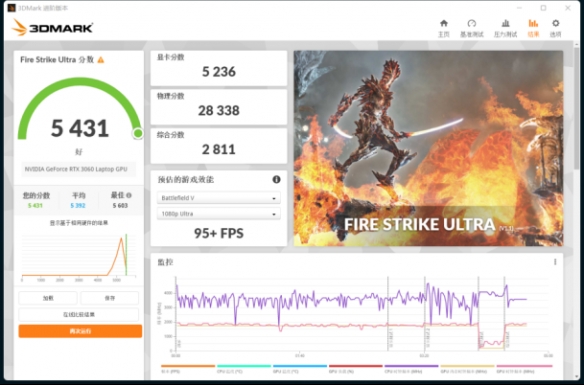Click the Compare Results Online button

point(79,315)
